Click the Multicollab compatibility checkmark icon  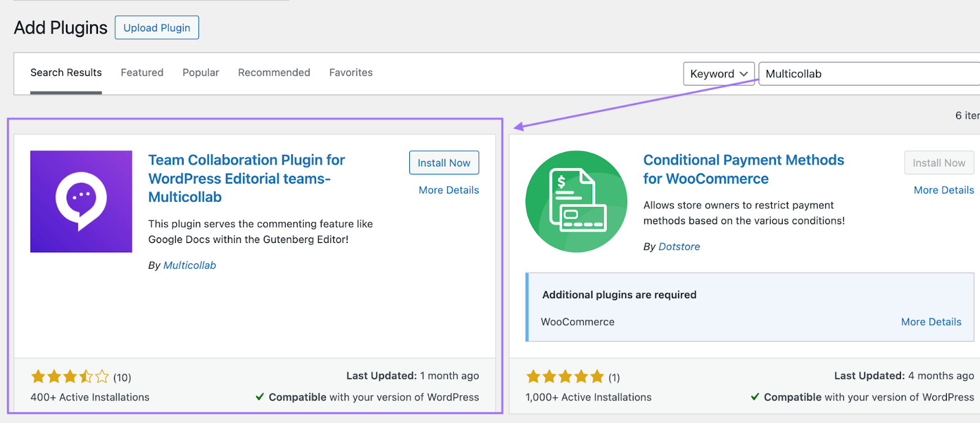tap(260, 397)
